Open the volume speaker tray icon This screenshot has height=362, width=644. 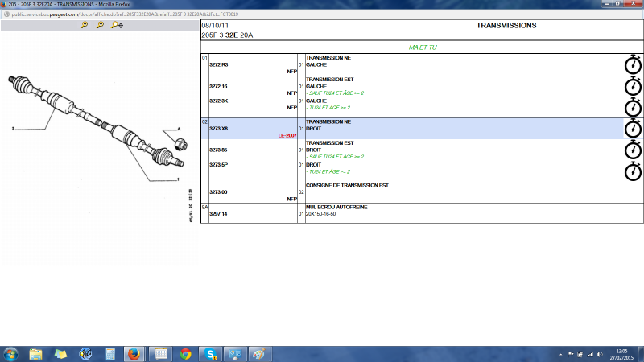coord(600,354)
